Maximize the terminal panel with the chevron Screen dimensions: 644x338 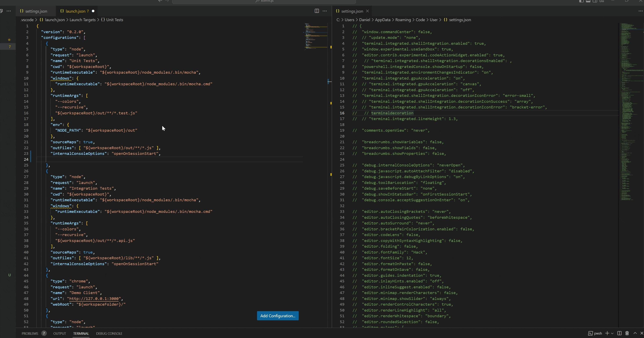click(635, 334)
